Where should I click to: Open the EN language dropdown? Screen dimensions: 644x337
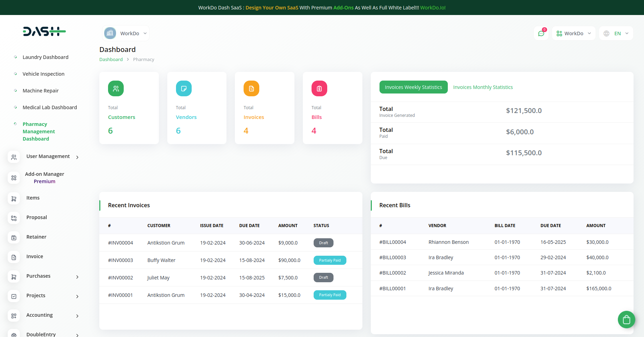pyautogui.click(x=616, y=33)
